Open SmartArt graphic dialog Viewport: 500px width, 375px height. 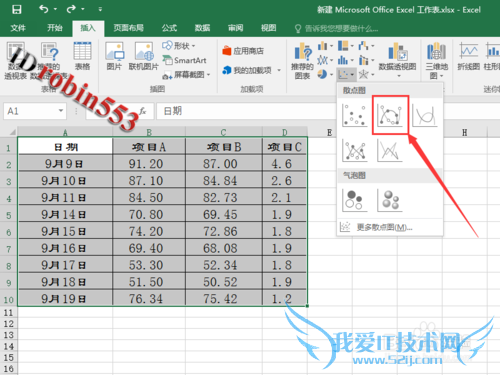(184, 60)
